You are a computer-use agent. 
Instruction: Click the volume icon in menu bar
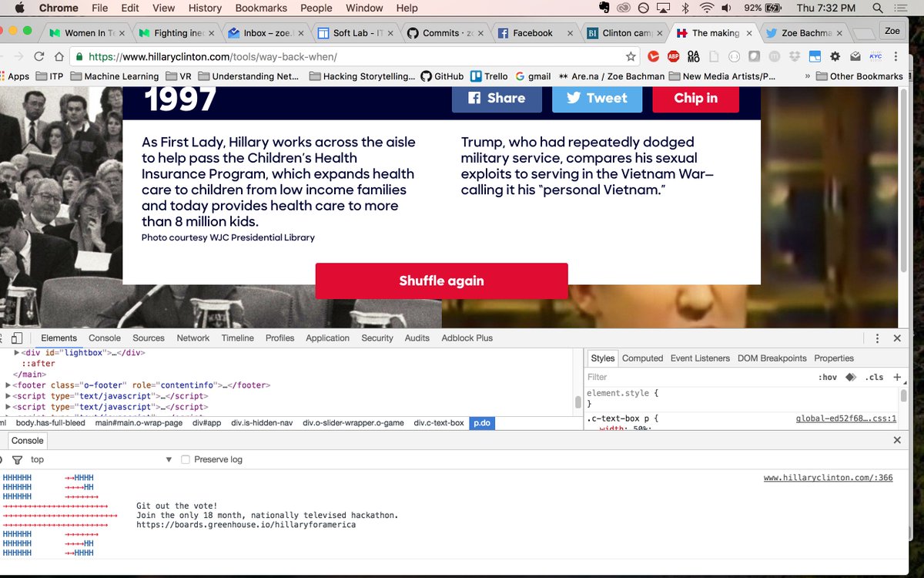[728, 8]
